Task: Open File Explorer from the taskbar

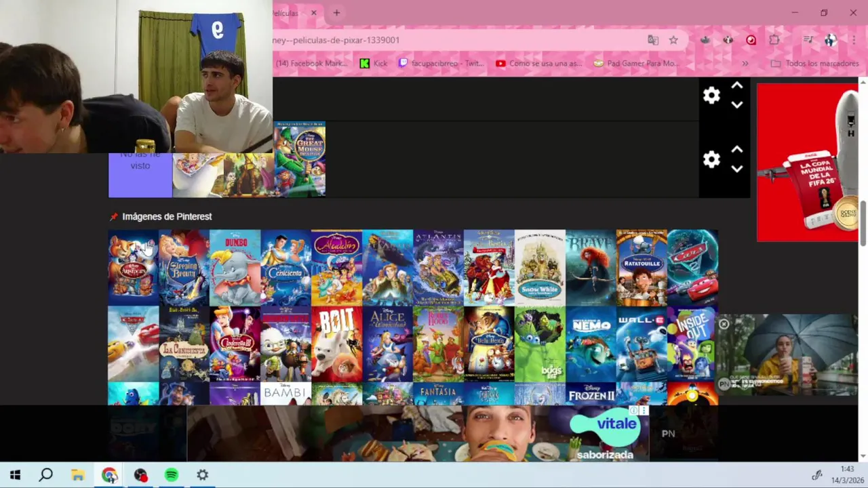Action: (78, 475)
